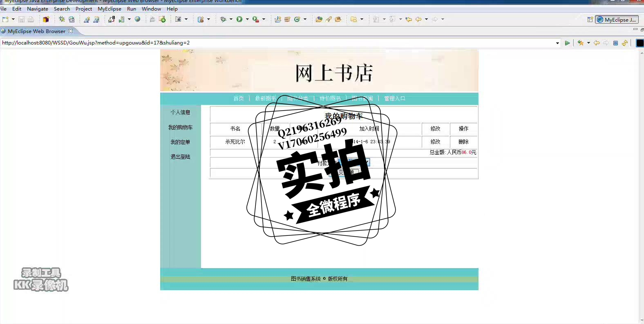This screenshot has height=324, width=644.
Task: Open 我的定单 in the sidebar
Action: pyautogui.click(x=180, y=142)
